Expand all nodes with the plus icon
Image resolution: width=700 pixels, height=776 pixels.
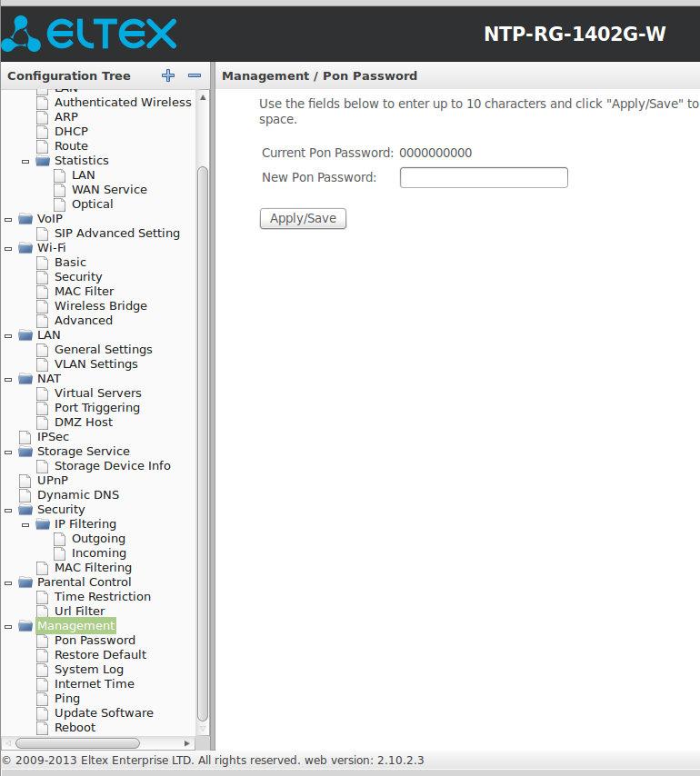pyautogui.click(x=168, y=75)
